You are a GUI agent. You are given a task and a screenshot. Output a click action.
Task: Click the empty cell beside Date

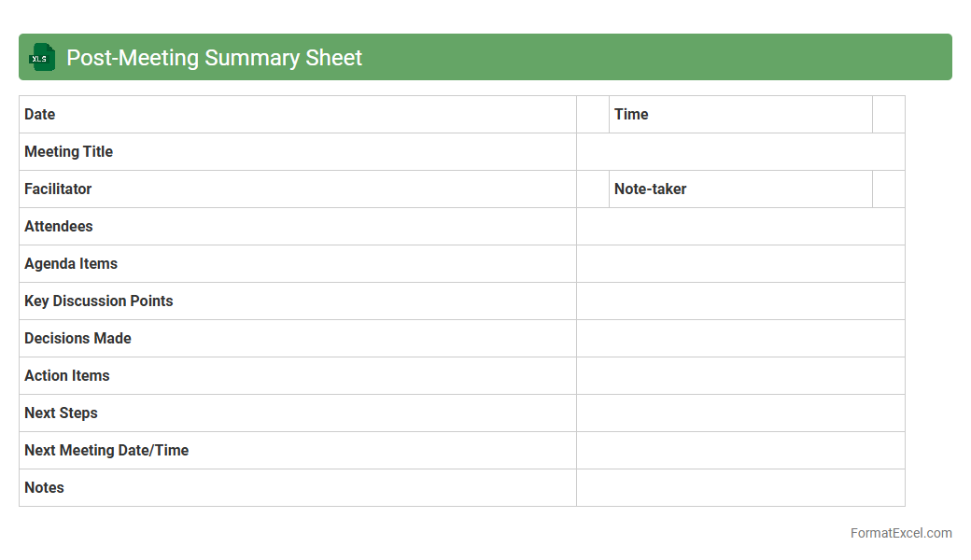click(x=593, y=115)
